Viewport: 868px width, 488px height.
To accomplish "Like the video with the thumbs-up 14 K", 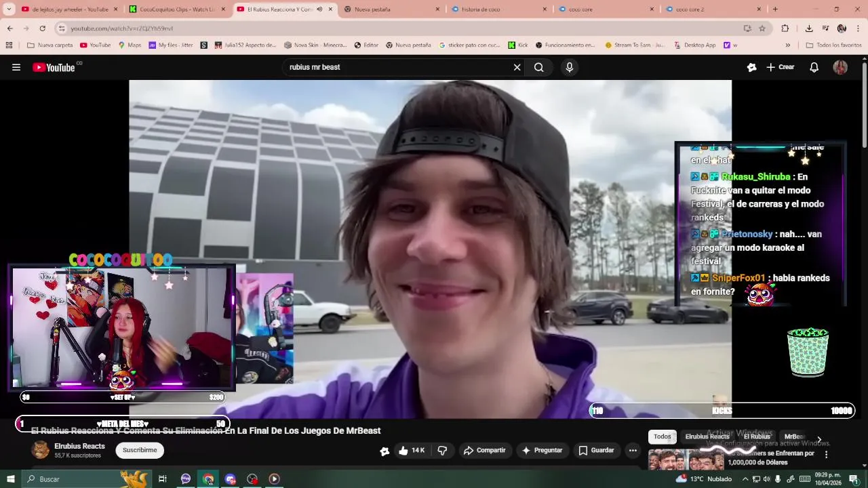I will click(412, 450).
